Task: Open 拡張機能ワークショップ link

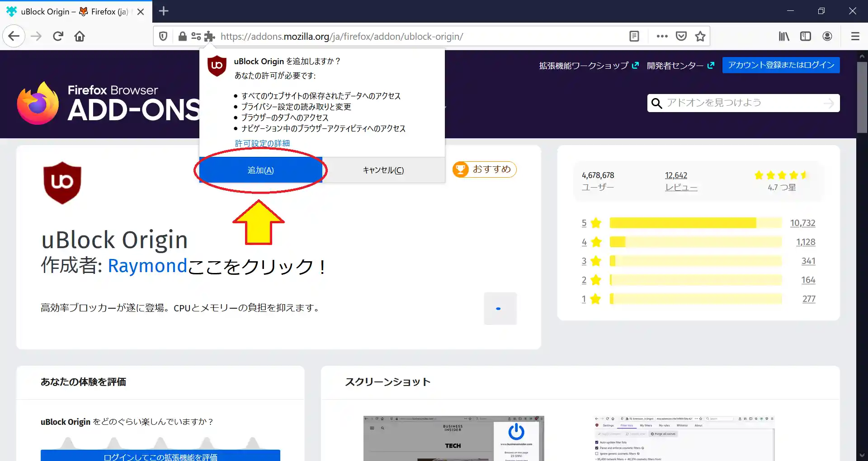Action: coord(589,66)
